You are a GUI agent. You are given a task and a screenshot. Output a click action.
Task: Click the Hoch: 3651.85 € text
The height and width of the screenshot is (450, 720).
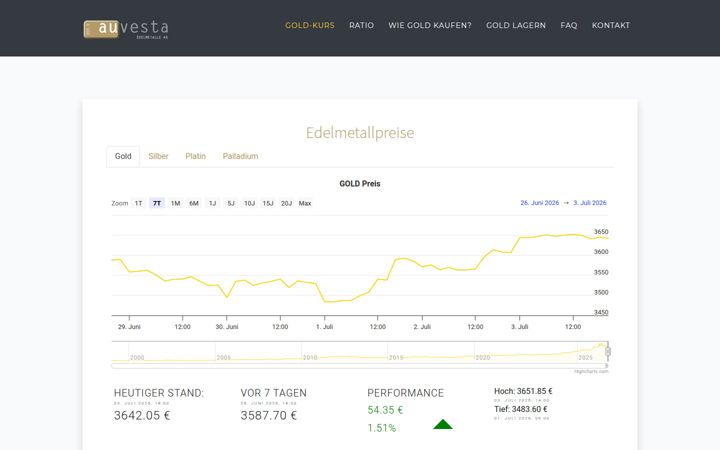tap(523, 391)
